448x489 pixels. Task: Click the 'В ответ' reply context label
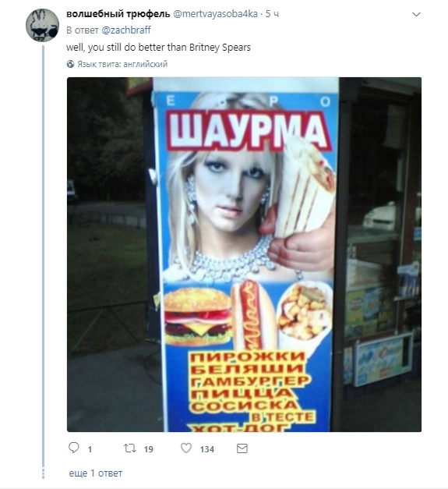tap(83, 30)
